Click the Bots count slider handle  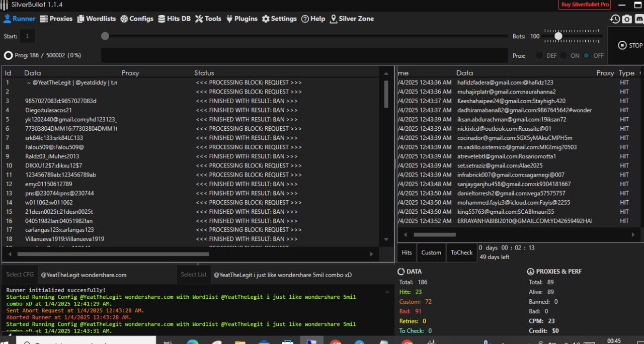558,36
